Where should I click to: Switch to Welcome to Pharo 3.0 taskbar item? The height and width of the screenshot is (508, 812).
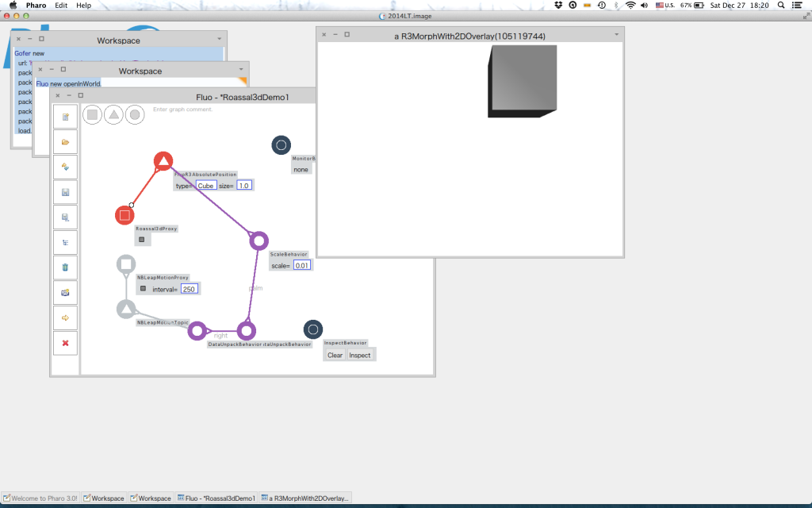tap(40, 498)
